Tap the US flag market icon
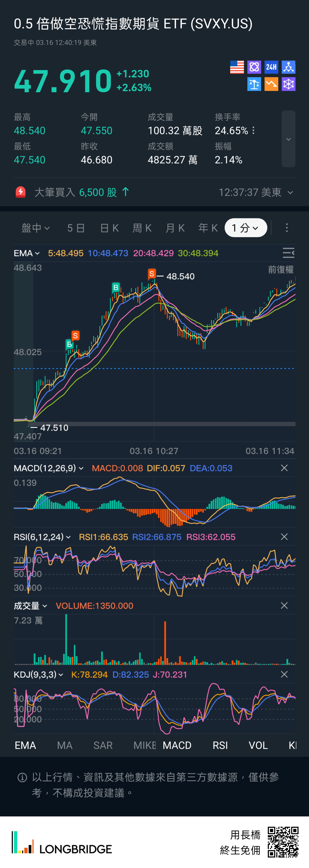The width and height of the screenshot is (309, 868). 237,67
